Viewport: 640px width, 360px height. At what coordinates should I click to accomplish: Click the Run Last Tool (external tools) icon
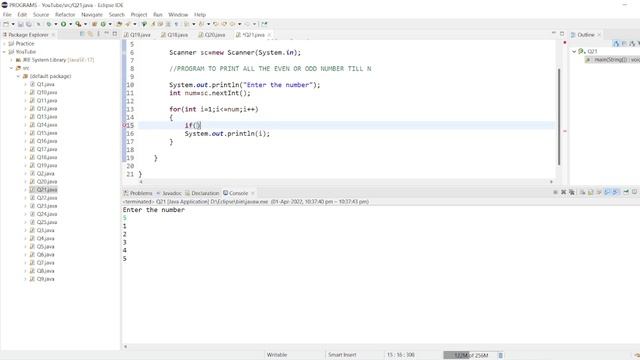[x=78, y=24]
